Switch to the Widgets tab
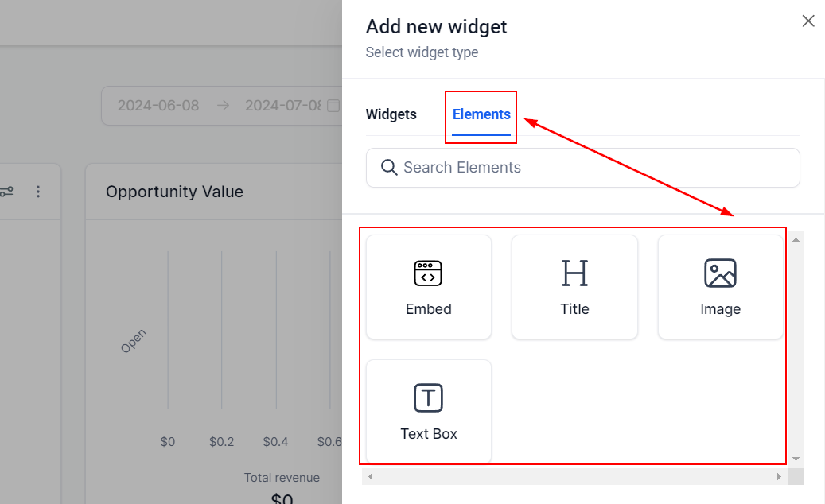Screen dimensions: 825x504 391,114
